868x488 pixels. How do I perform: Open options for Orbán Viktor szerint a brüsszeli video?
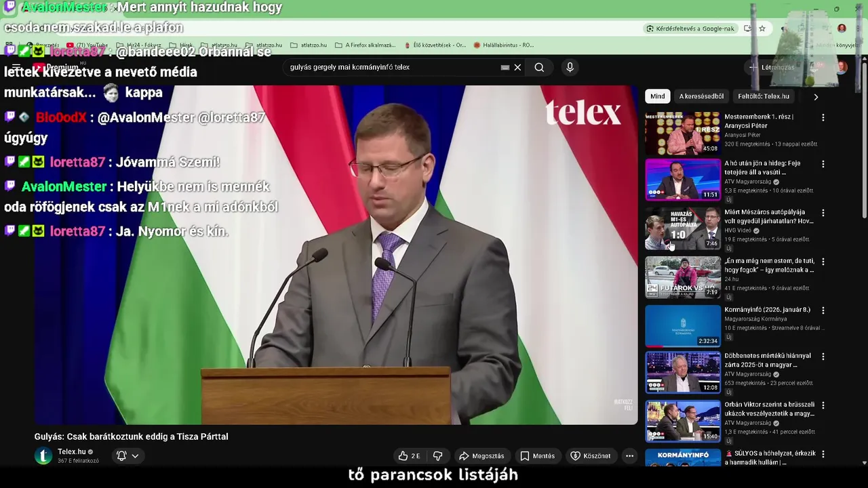[823, 405]
